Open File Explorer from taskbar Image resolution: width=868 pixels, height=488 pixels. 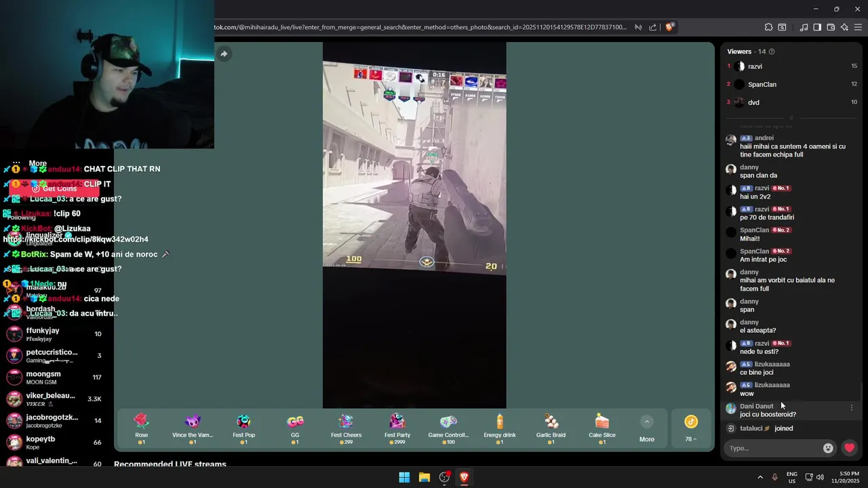[424, 477]
